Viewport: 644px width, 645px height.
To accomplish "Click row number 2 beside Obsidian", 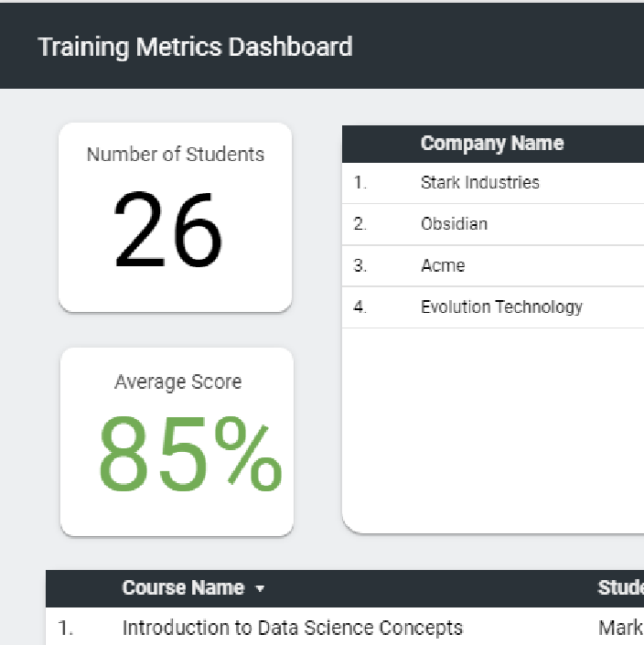I will [x=360, y=224].
